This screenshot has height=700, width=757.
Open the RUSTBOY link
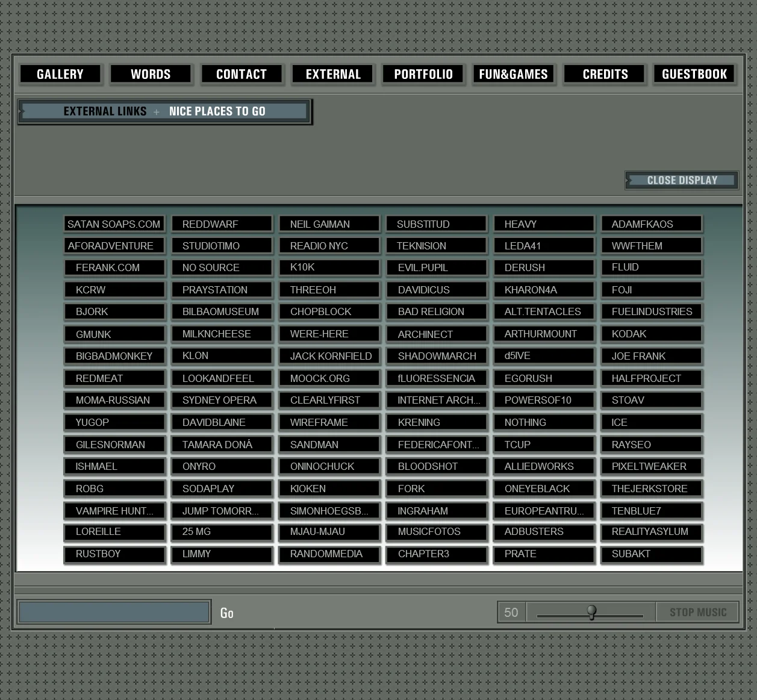click(114, 554)
